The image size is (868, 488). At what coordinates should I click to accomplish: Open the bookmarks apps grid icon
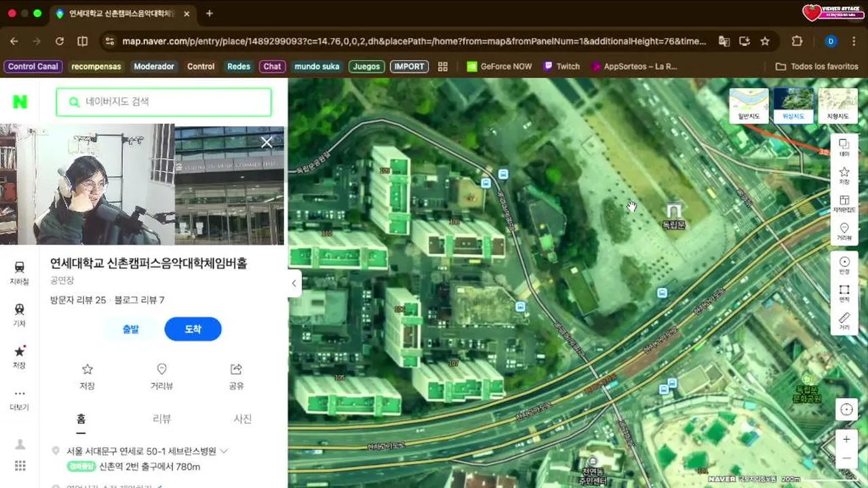coord(443,66)
